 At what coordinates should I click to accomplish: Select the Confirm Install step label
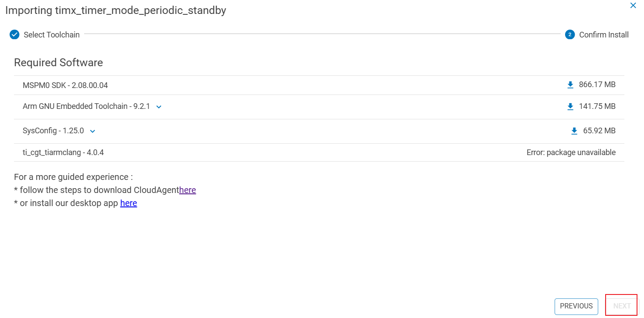604,35
